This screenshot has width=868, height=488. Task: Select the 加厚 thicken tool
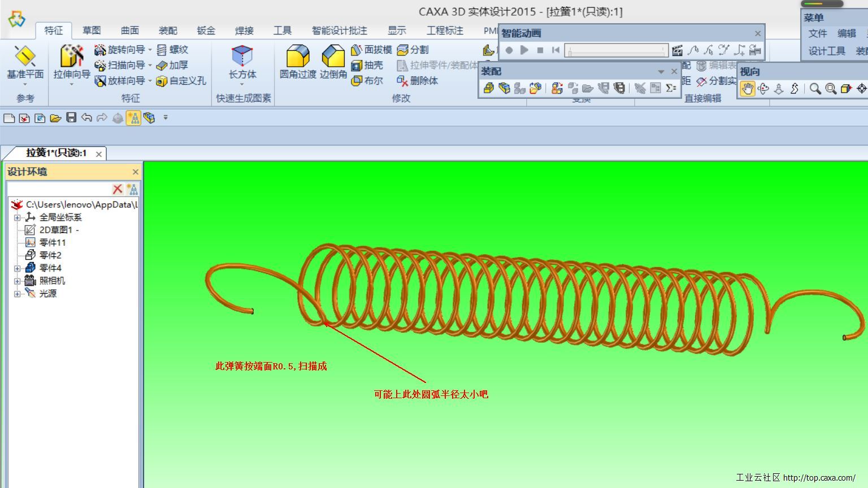[172, 66]
